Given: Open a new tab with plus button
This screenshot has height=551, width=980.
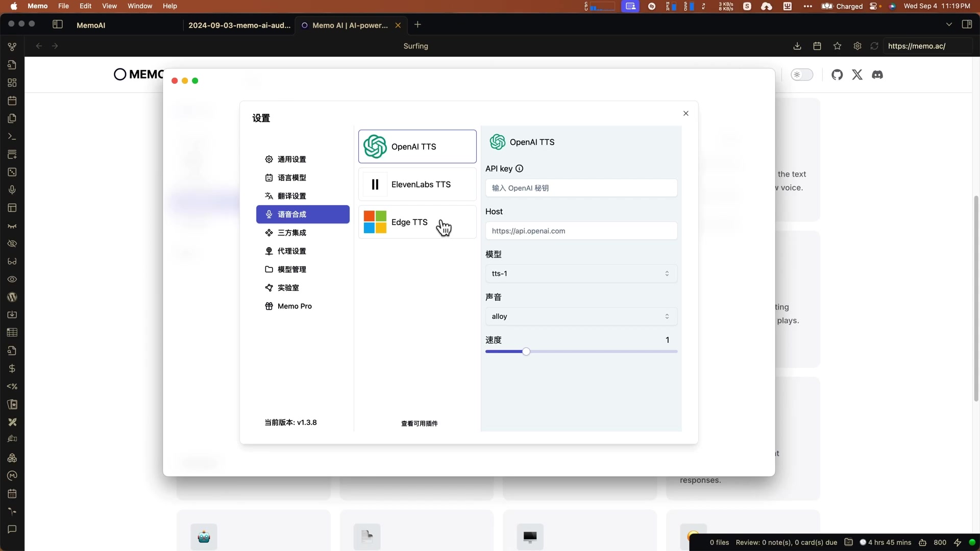Looking at the screenshot, I should [x=418, y=24].
